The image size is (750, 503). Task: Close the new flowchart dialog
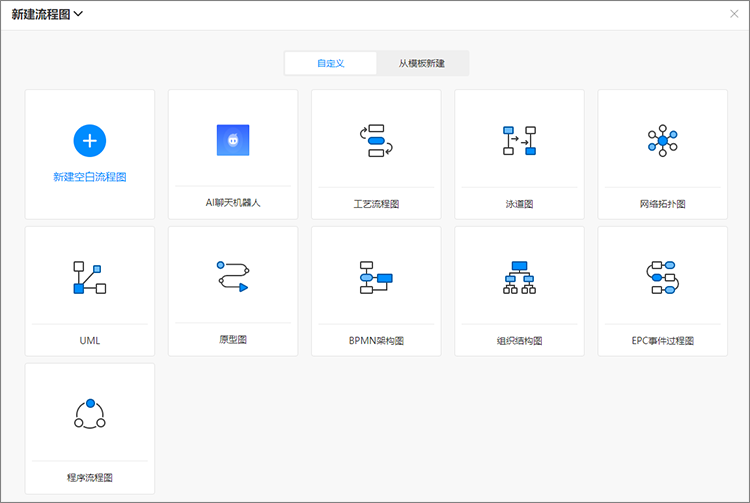pos(735,14)
